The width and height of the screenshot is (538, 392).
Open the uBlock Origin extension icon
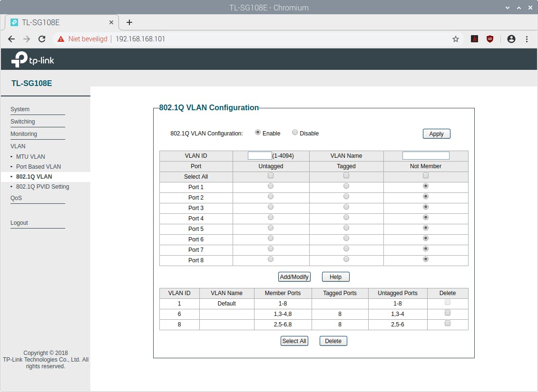coord(490,39)
